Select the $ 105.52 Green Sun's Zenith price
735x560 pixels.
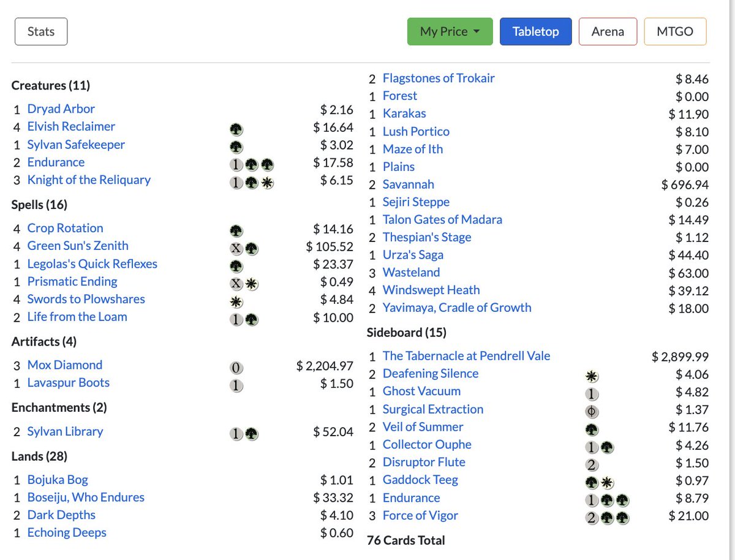(330, 246)
